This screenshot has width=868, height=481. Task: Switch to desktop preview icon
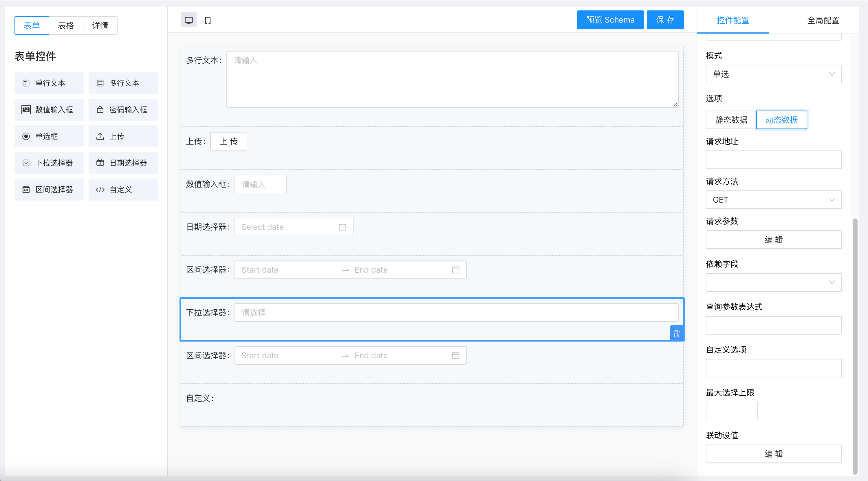coord(189,20)
